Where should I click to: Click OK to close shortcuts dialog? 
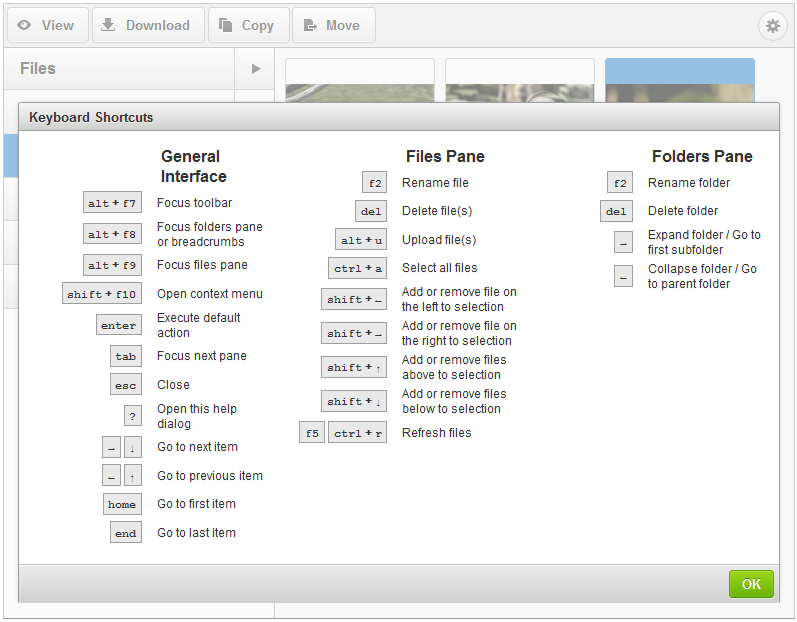pyautogui.click(x=751, y=584)
